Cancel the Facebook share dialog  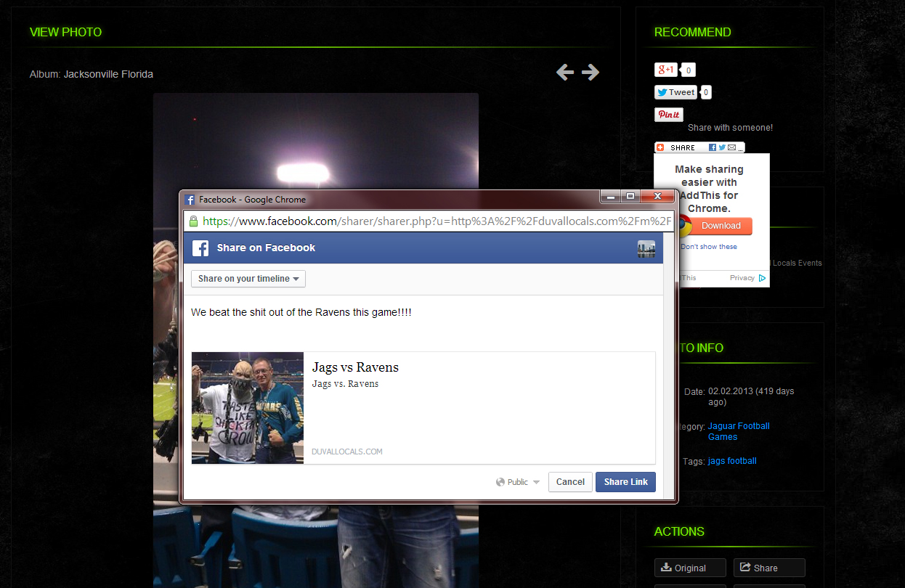point(570,482)
